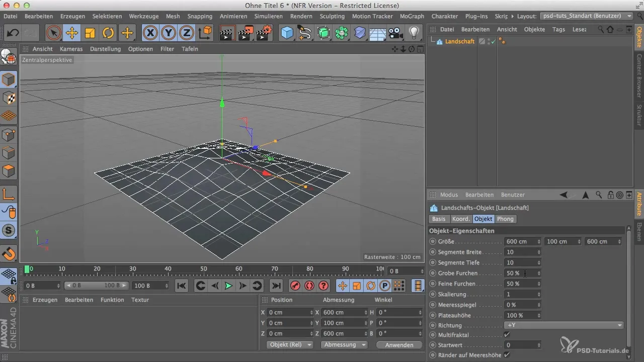Open keyframe selection question mark icon
Screen dimensions: 644x362
(324, 286)
